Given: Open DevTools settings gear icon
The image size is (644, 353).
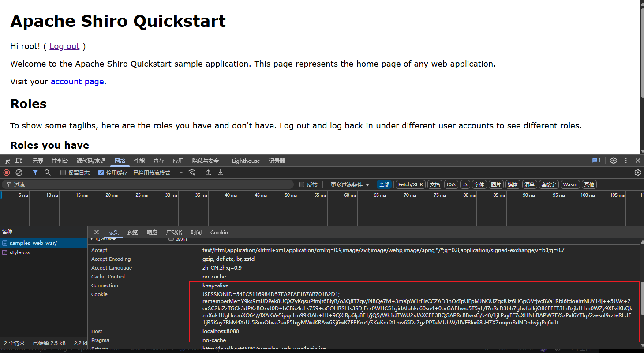Looking at the screenshot, I should point(614,161).
